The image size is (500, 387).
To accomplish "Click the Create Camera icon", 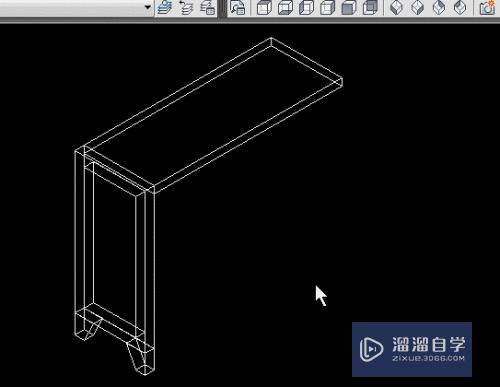I will tap(487, 8).
